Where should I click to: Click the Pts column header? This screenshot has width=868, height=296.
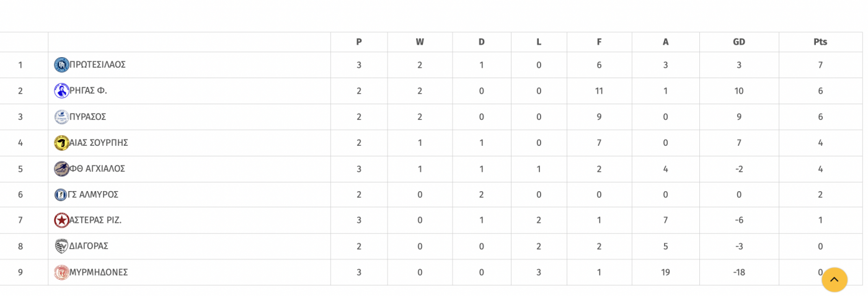click(820, 42)
